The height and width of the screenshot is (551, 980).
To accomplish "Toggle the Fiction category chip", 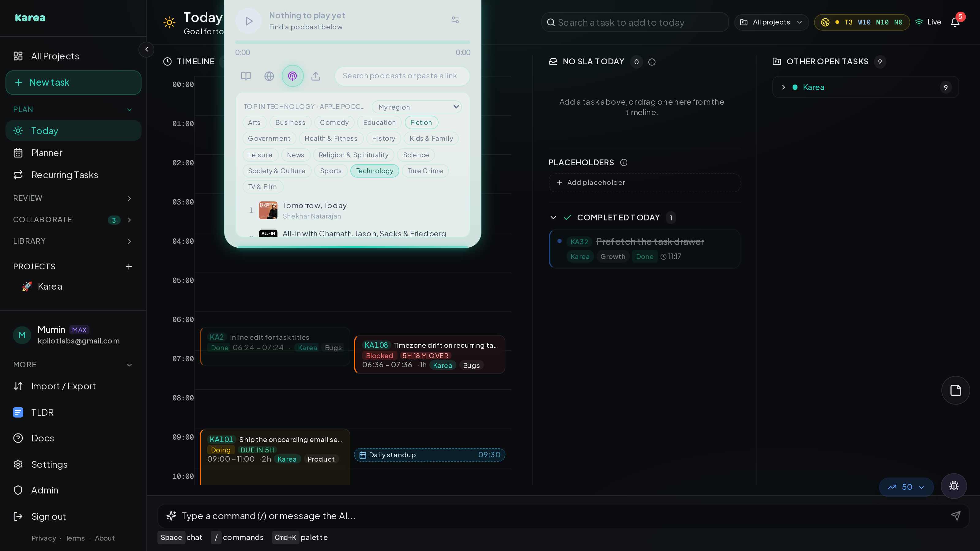I will 421,122.
